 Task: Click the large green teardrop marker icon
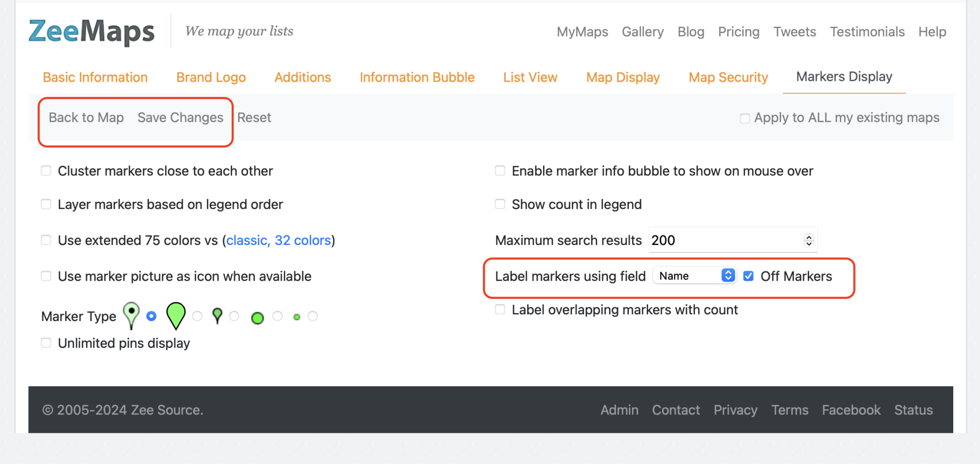176,315
